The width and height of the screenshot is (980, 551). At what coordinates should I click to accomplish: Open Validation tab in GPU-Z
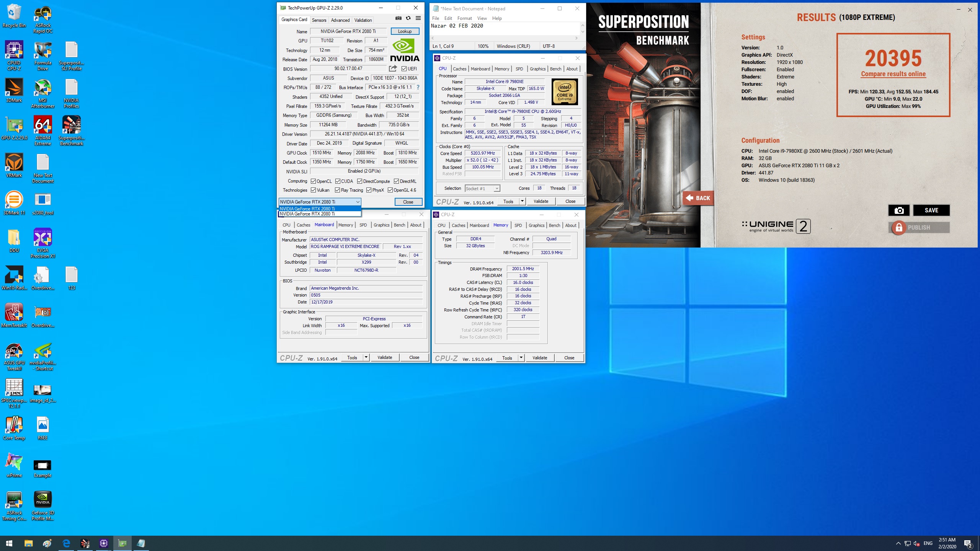363,20
